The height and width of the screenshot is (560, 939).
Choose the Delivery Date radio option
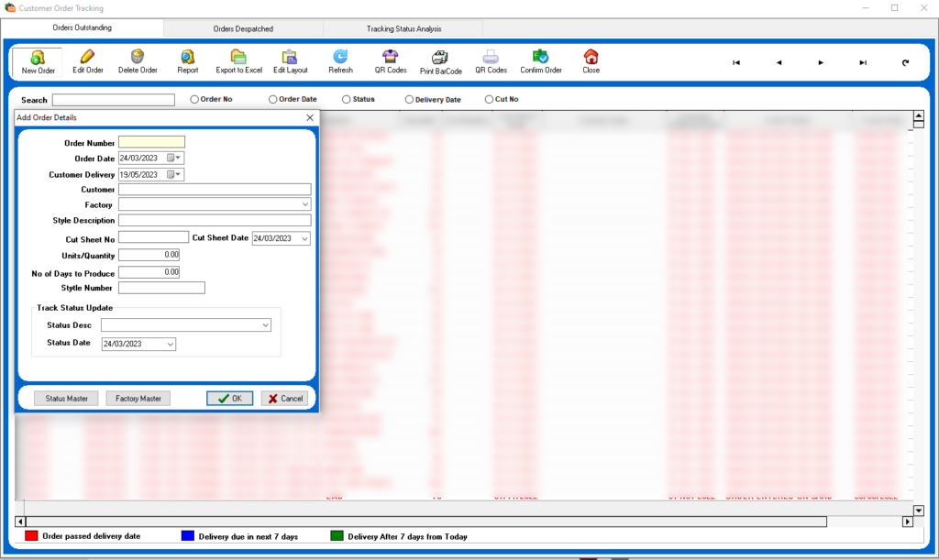[x=409, y=99]
